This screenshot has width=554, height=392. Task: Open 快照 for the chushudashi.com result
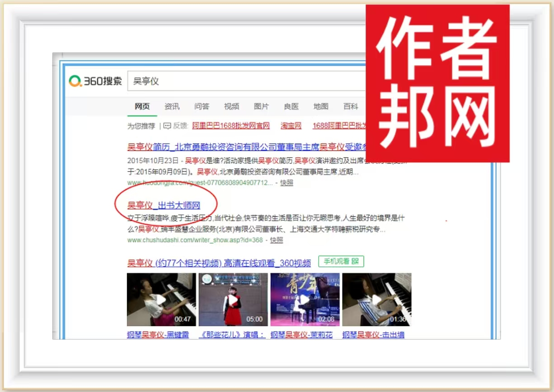click(x=277, y=240)
